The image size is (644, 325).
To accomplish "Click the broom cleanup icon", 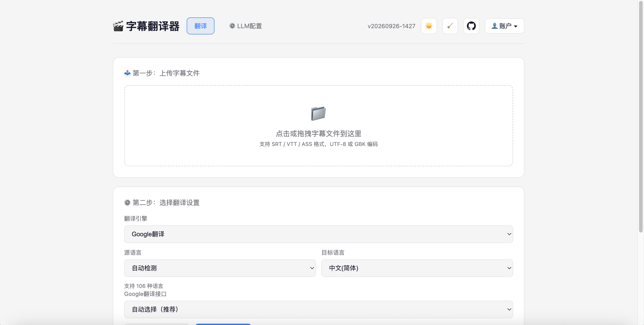I will tap(450, 26).
